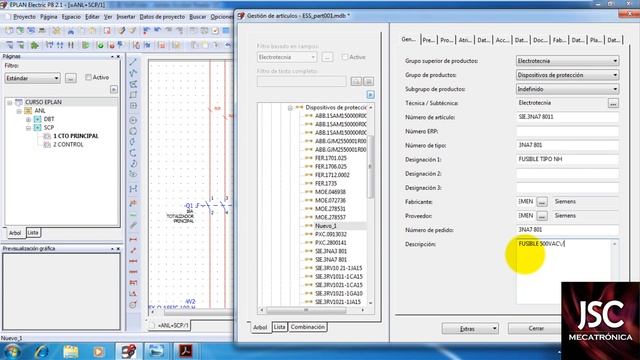The height and width of the screenshot is (360, 640).
Task: Collapse Dispositivos de protección tree node
Action: (290, 108)
